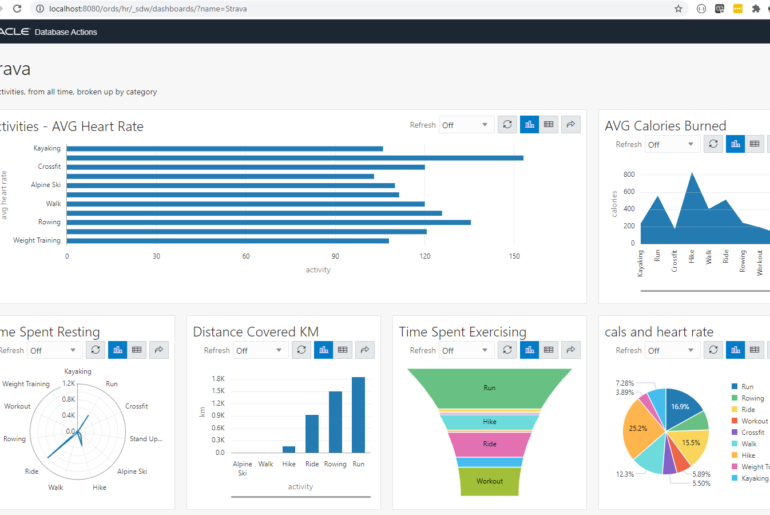Toggle the Hike legend swatch
The height and width of the screenshot is (515, 770).
(x=735, y=455)
